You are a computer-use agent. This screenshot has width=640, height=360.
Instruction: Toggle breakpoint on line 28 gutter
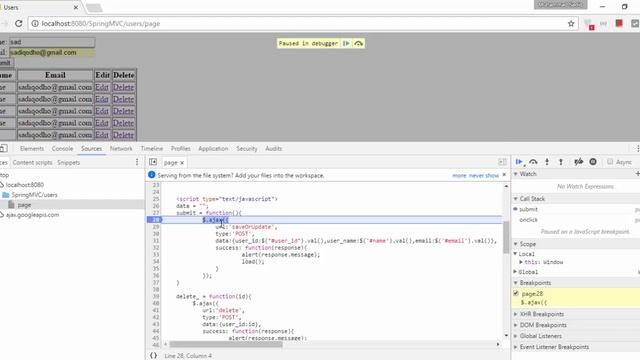(154, 220)
